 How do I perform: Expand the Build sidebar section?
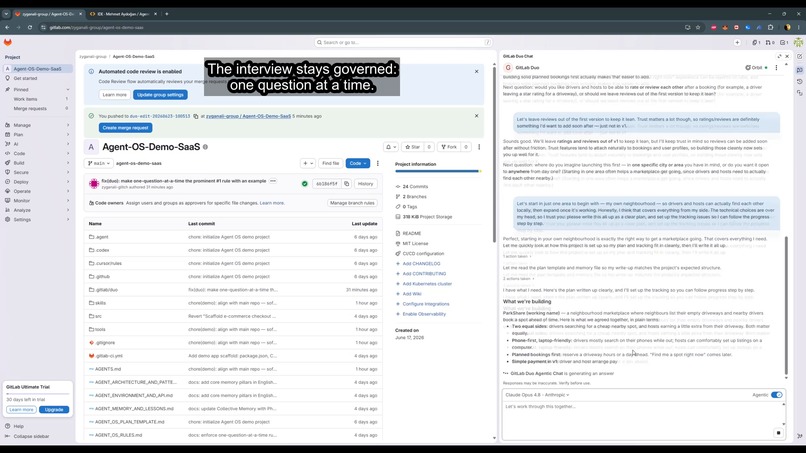click(x=37, y=163)
